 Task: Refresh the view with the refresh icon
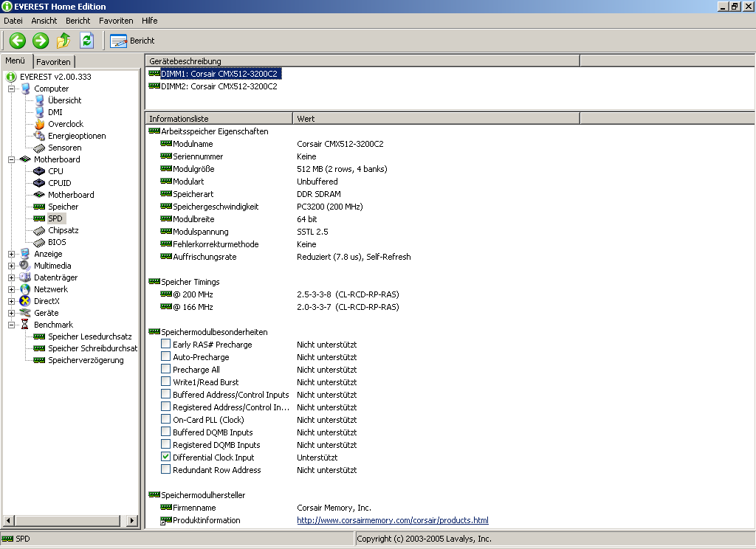(86, 41)
